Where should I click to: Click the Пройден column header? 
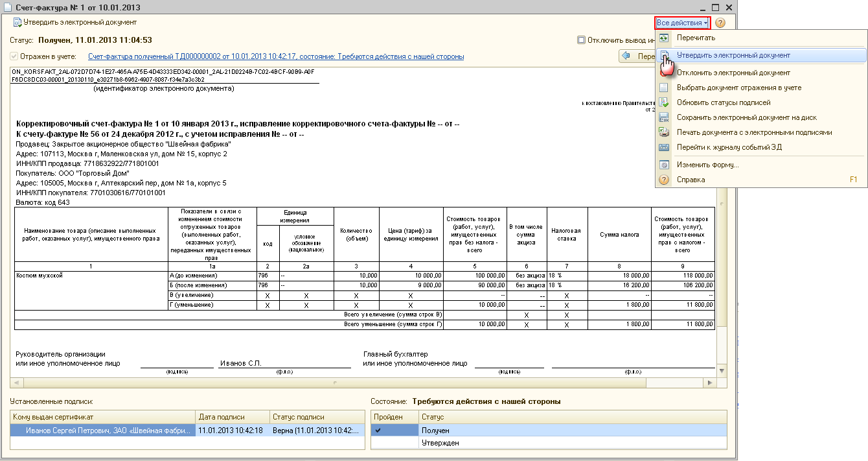[394, 417]
